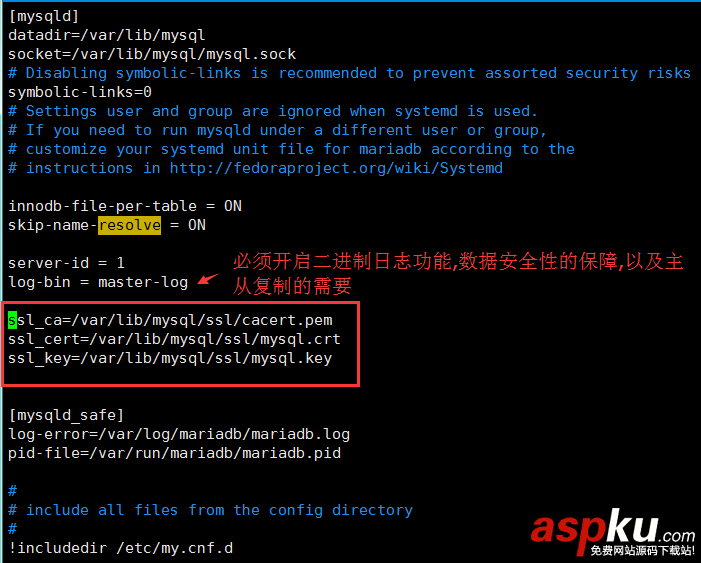This screenshot has height=563, width=701.
Task: Select the symbolic-links=0 setting line
Action: [x=80, y=92]
